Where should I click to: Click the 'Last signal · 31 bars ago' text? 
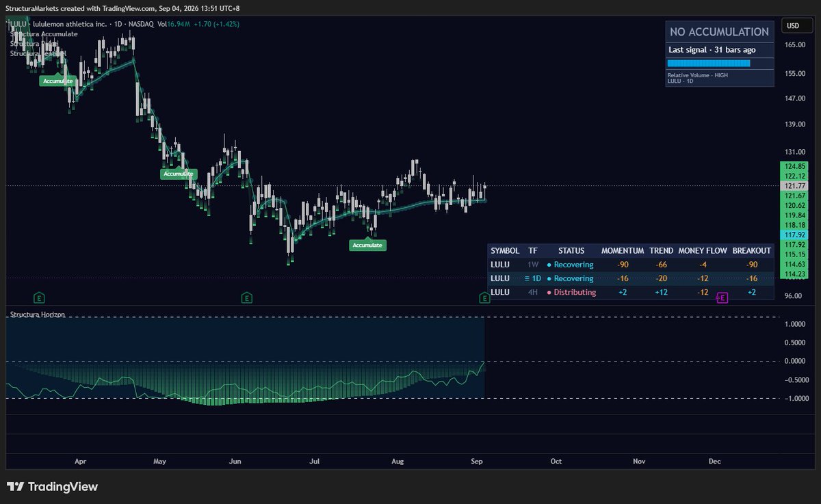[x=712, y=50]
